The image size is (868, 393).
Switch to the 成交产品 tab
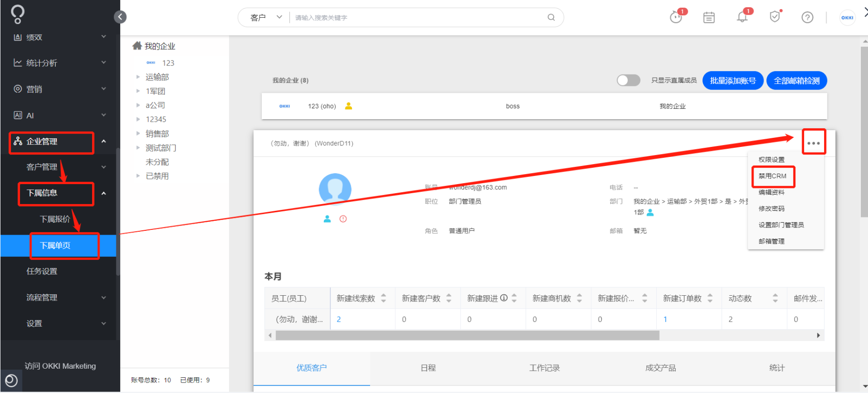[661, 368]
